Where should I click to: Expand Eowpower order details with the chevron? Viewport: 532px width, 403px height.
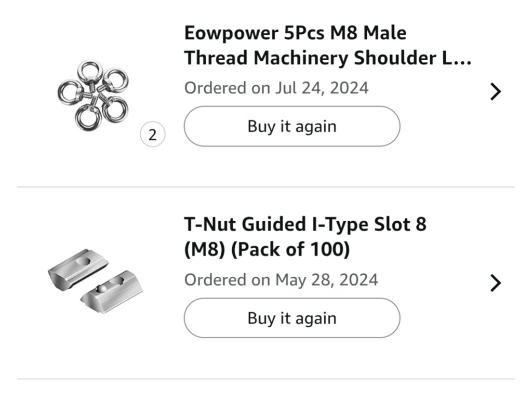coord(496,91)
